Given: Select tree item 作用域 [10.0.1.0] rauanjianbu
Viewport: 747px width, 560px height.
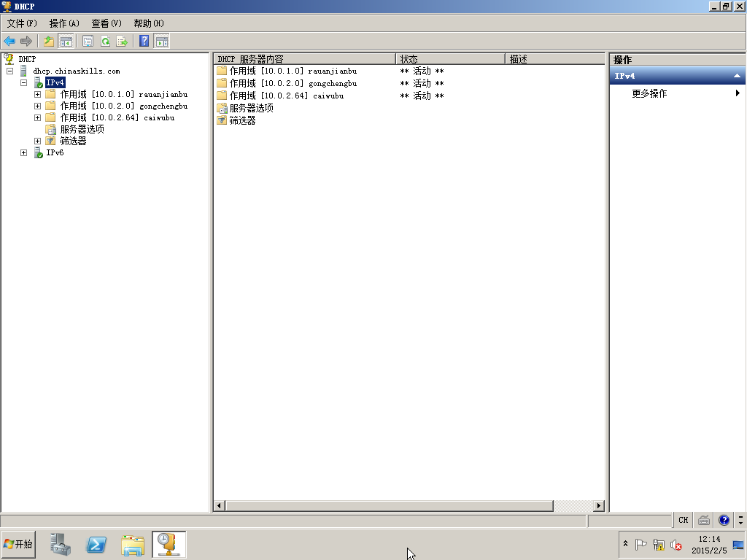Looking at the screenshot, I should [x=123, y=94].
